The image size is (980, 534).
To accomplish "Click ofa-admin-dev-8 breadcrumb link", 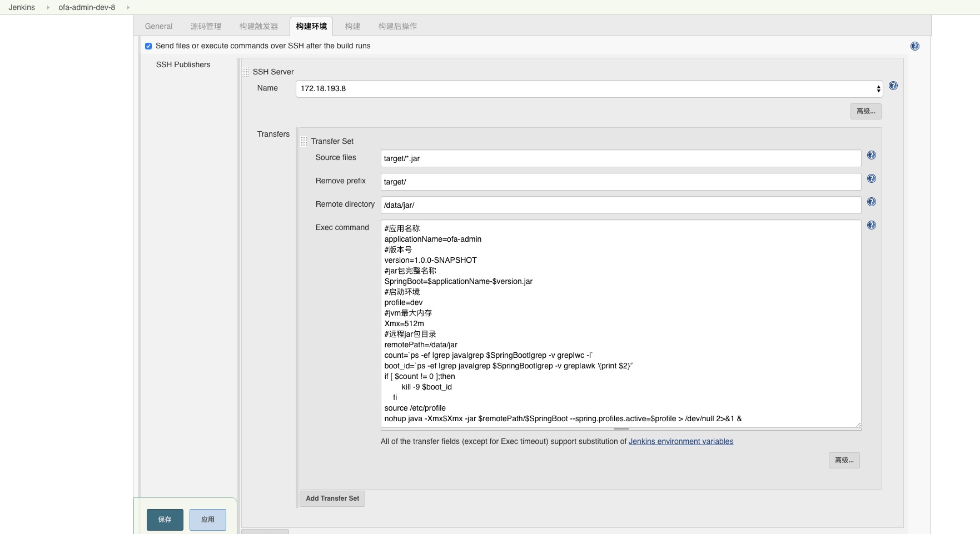I will click(87, 7).
